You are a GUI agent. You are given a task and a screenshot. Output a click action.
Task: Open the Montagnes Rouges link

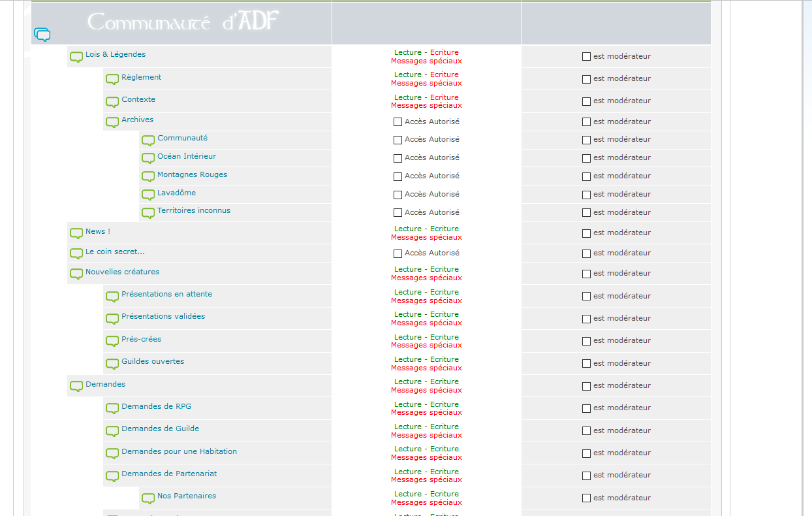pyautogui.click(x=193, y=174)
